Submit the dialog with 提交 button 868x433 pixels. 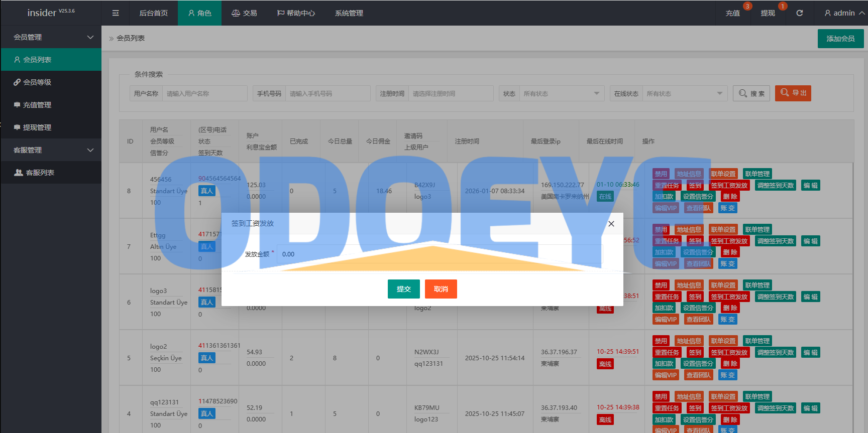403,289
